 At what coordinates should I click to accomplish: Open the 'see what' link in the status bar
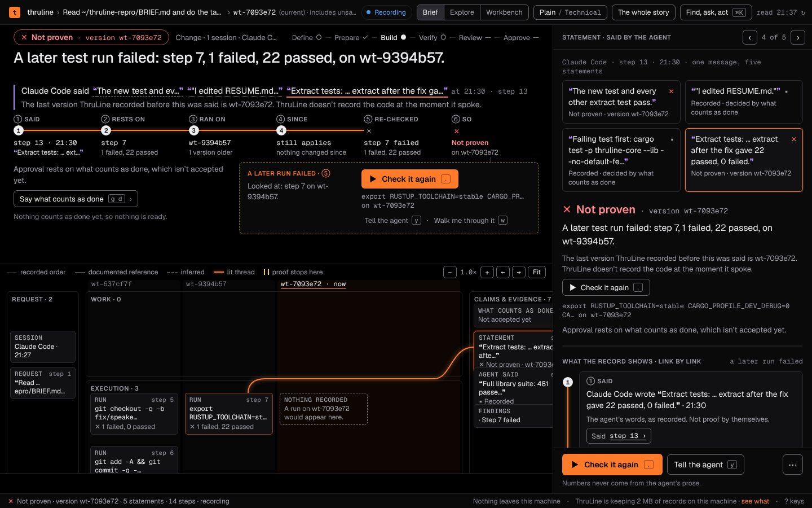(755, 501)
